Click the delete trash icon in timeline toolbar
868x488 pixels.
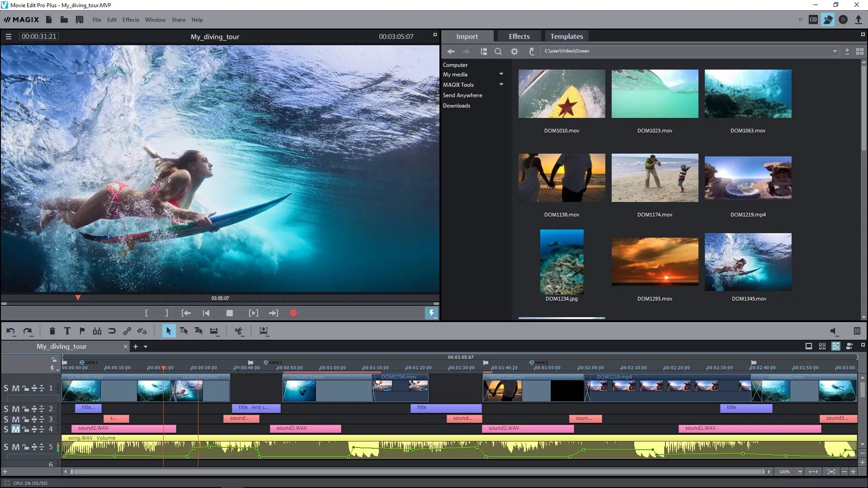(52, 331)
